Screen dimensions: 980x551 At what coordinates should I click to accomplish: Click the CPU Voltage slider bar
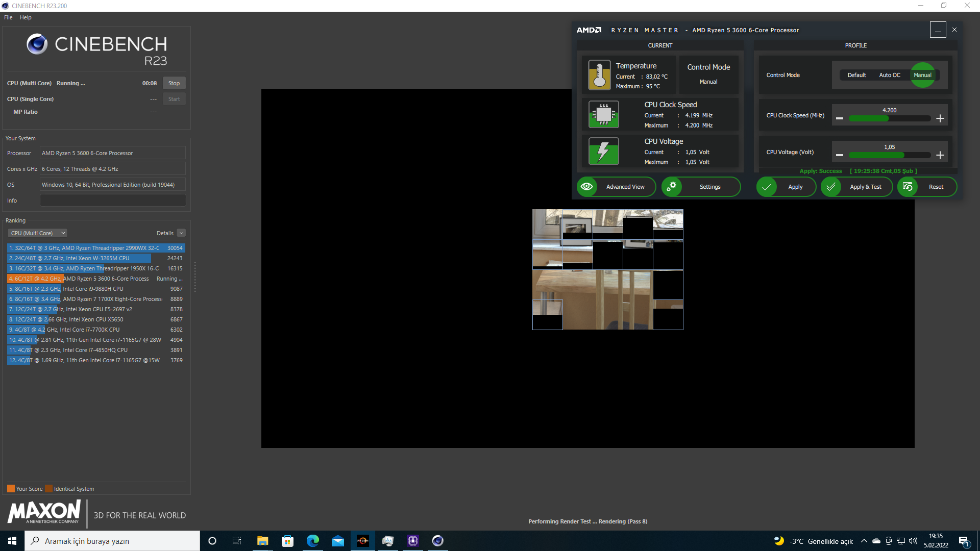coord(890,155)
